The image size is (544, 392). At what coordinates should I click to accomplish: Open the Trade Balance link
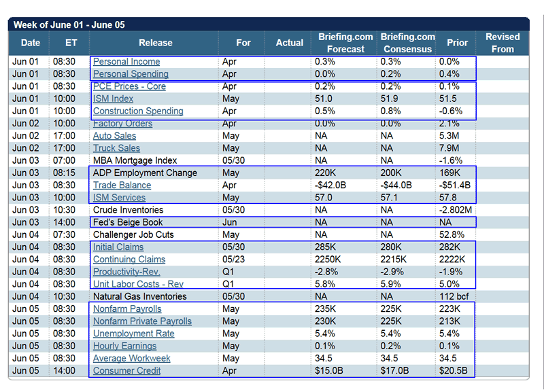coord(122,185)
